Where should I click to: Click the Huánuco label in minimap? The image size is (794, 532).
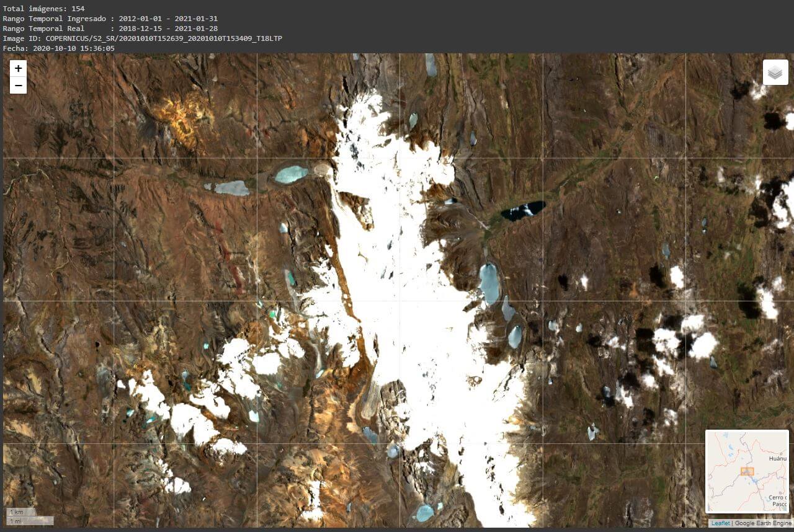tap(777, 458)
